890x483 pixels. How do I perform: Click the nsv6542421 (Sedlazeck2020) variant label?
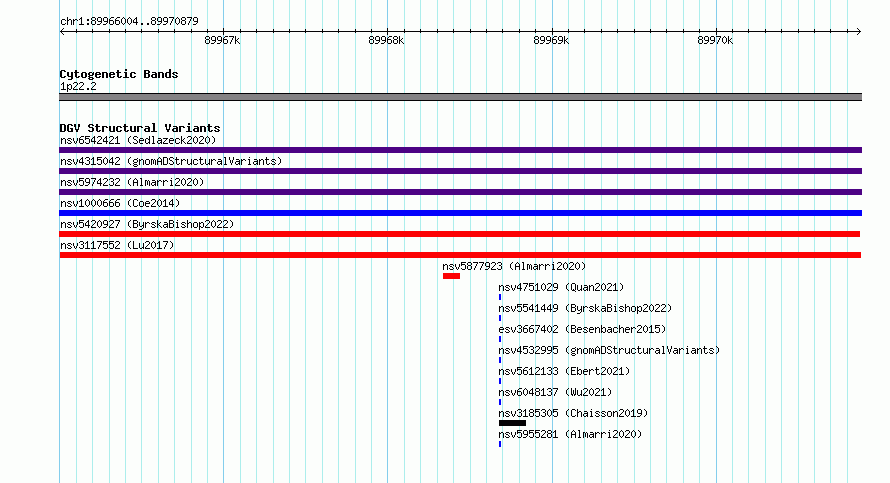pyautogui.click(x=138, y=140)
